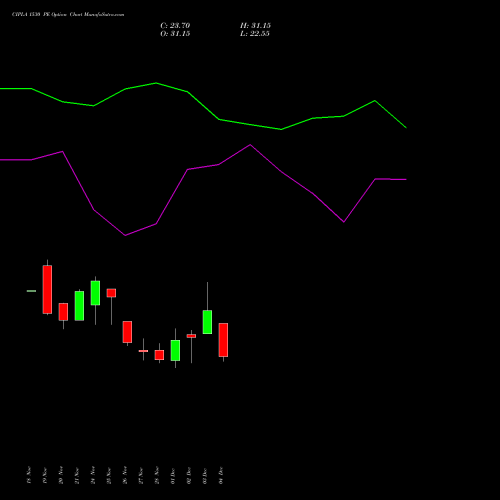This screenshot has width=500, height=500.
Task: Click the thin red candle for 02 Dec
Action: click(x=191, y=336)
